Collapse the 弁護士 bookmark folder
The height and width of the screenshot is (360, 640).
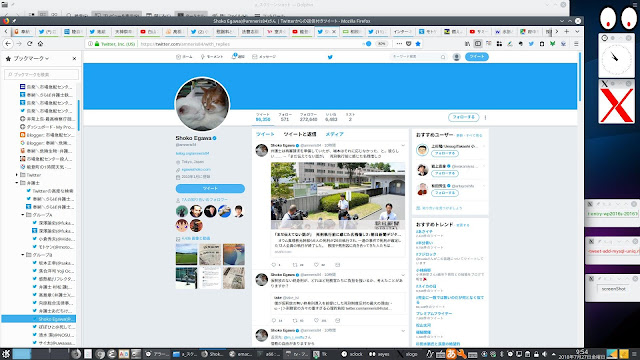(17, 183)
